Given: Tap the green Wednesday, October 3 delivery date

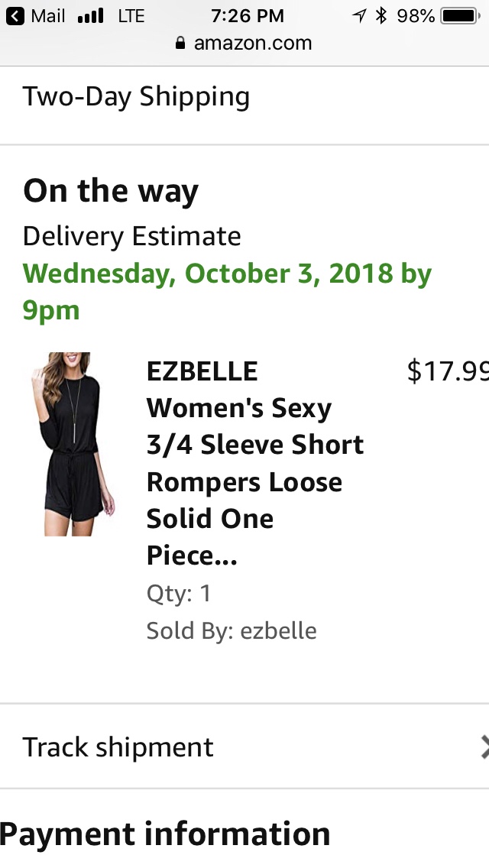Looking at the screenshot, I should coord(227,291).
